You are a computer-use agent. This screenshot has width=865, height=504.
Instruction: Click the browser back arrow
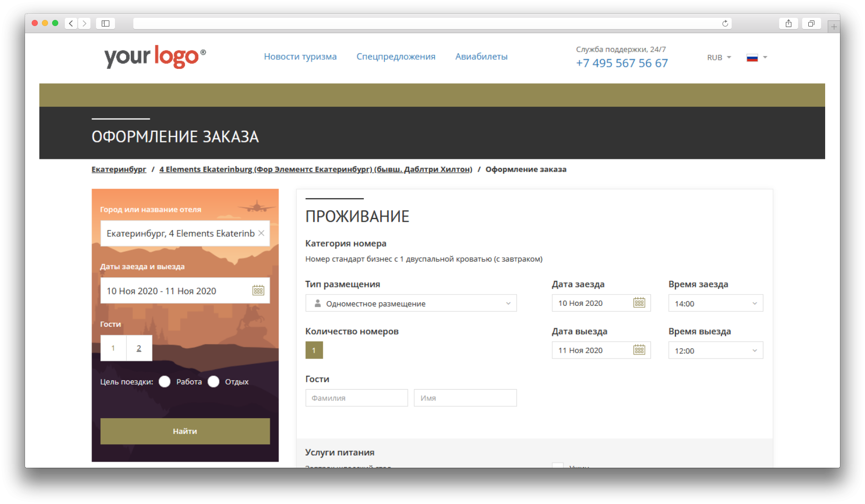coord(71,23)
